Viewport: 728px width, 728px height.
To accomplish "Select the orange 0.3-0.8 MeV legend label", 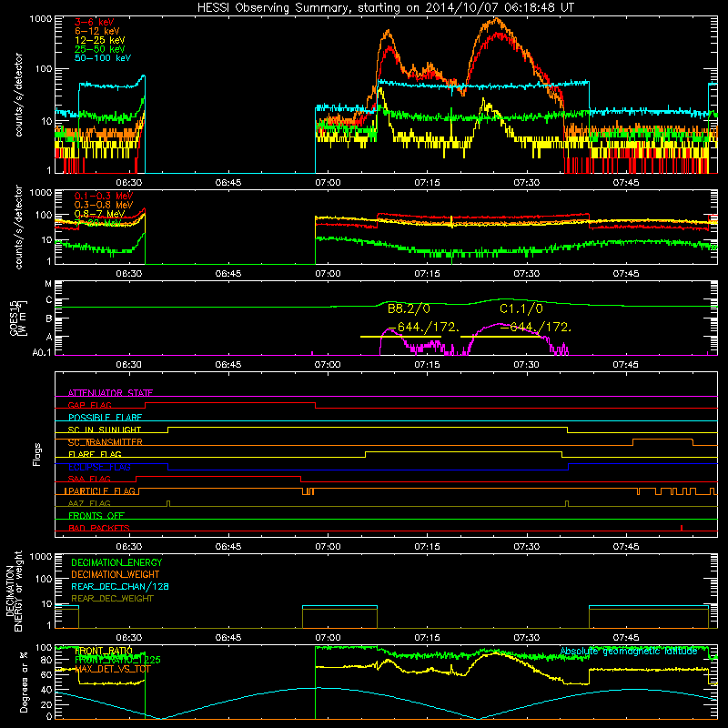I will (104, 205).
